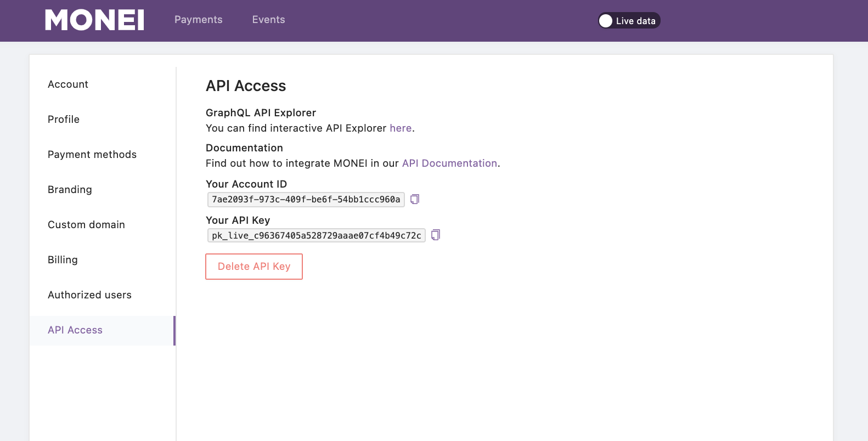Click the 'Documentation' heading
Screen dimensions: 868x441
tap(244, 148)
